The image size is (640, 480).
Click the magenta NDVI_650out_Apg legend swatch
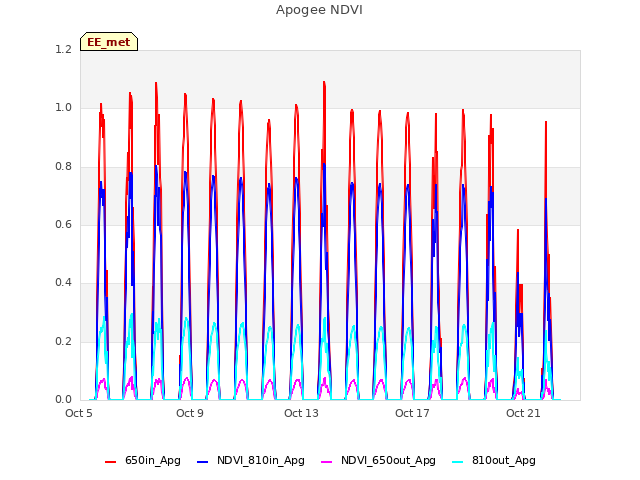tap(327, 462)
